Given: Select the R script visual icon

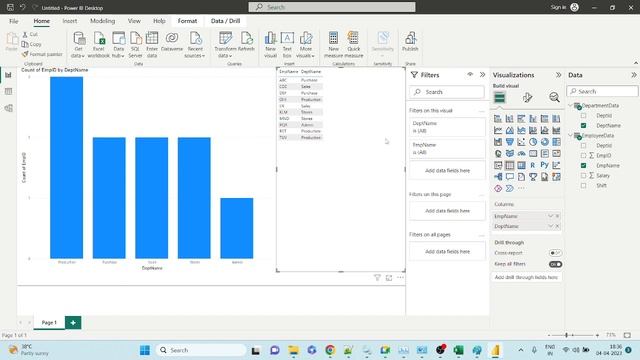Looking at the screenshot, I should click(x=533, y=165).
